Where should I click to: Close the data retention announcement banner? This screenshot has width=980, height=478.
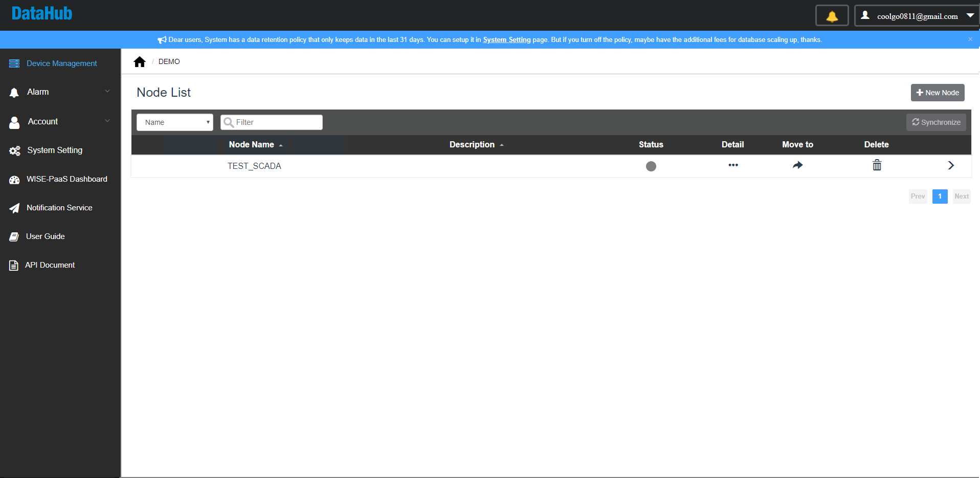coord(970,39)
